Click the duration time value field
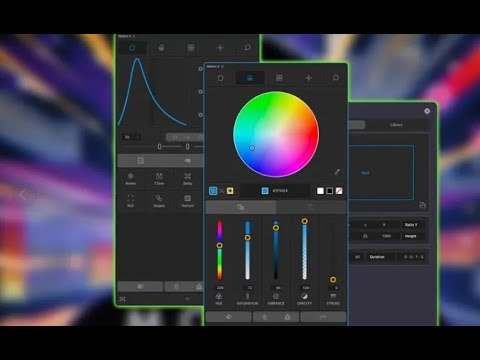This screenshot has width=480, height=360. pos(413,257)
